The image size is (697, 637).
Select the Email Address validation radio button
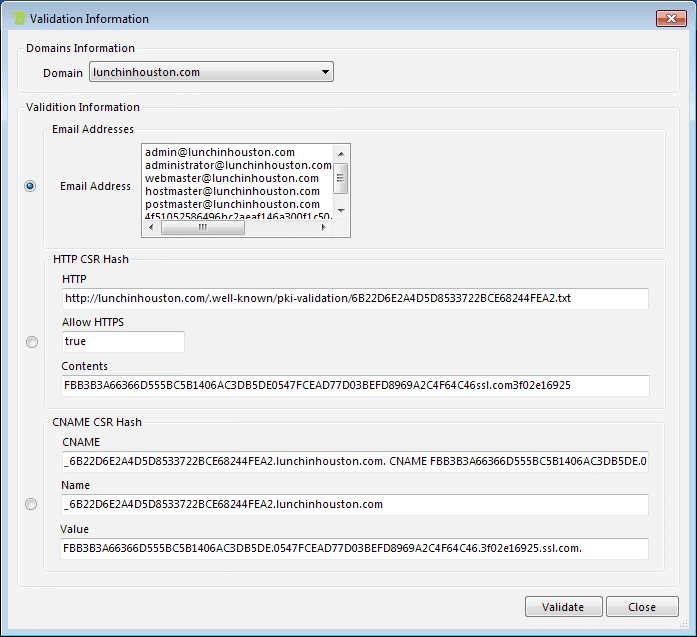[30, 186]
